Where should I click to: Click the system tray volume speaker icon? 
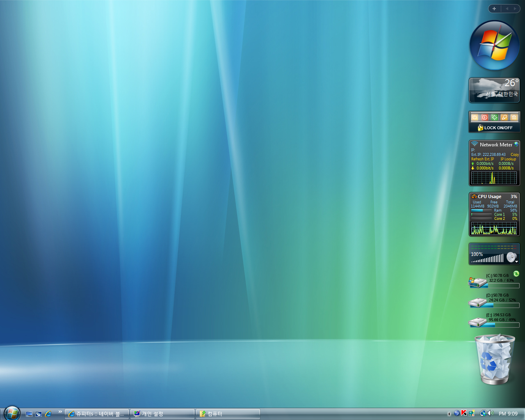(x=491, y=413)
